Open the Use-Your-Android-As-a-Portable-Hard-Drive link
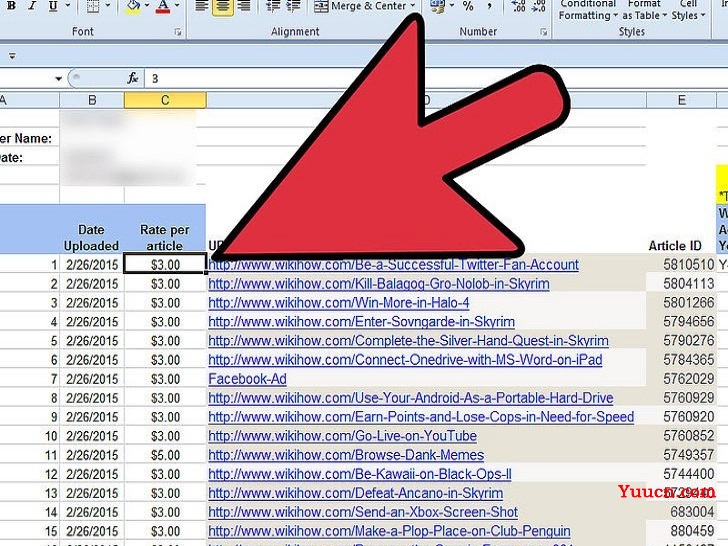 pyautogui.click(x=410, y=398)
